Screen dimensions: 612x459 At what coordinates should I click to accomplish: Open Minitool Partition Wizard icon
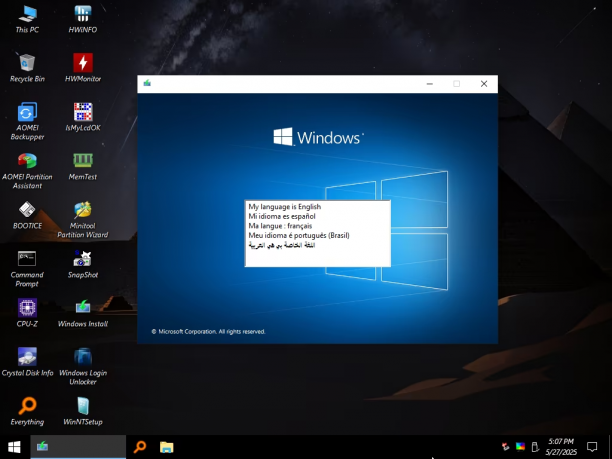tap(83, 219)
